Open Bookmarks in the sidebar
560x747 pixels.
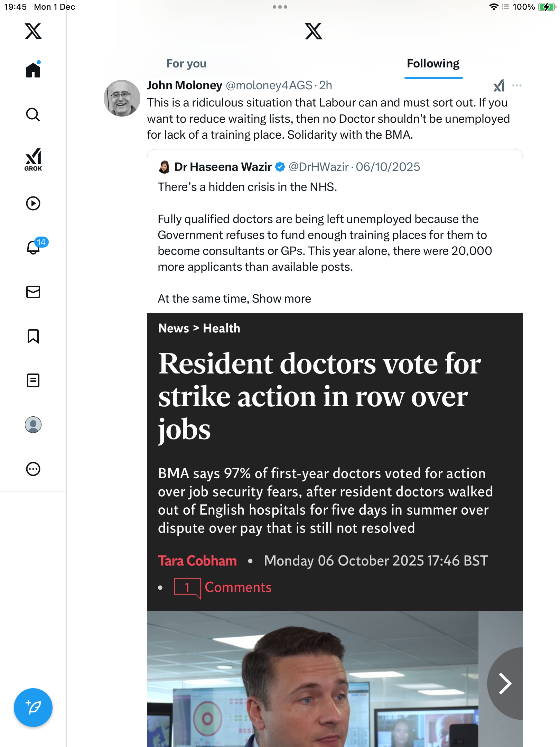coord(33,336)
